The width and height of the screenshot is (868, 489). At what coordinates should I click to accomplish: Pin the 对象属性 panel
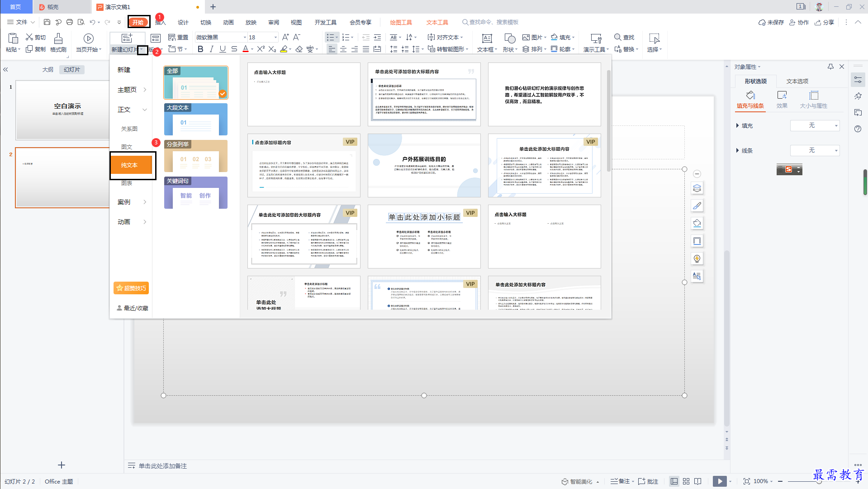[x=830, y=67]
